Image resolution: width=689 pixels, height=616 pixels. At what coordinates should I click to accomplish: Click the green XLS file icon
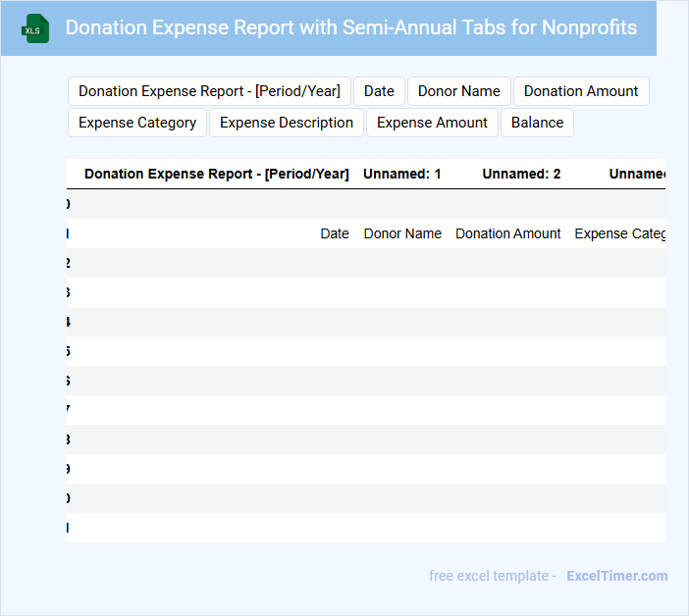[35, 28]
